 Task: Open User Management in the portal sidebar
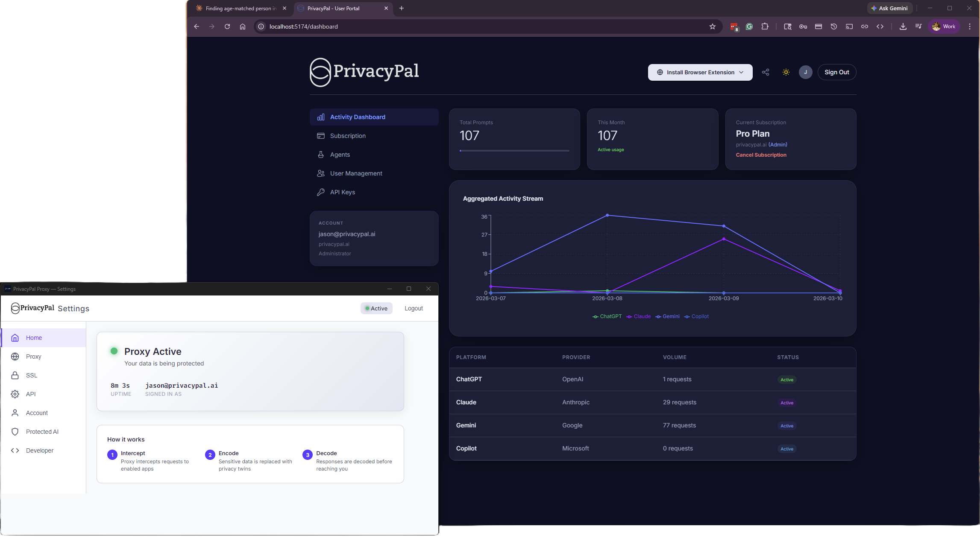coord(374,173)
